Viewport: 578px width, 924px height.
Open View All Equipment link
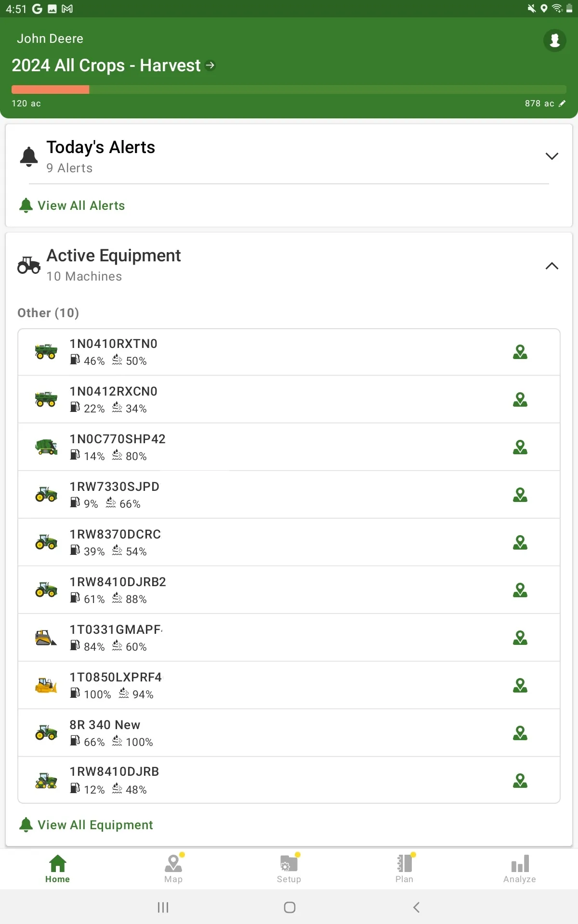(x=86, y=825)
